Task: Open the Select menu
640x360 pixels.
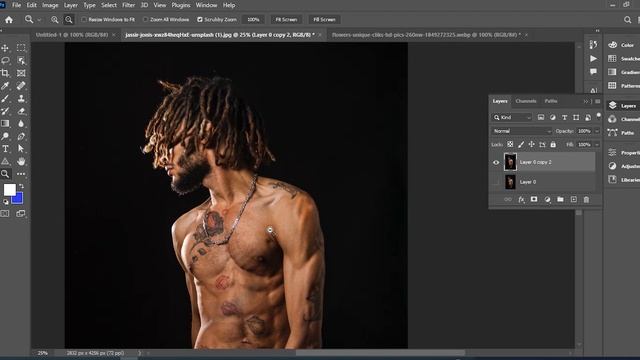Action: tap(109, 5)
